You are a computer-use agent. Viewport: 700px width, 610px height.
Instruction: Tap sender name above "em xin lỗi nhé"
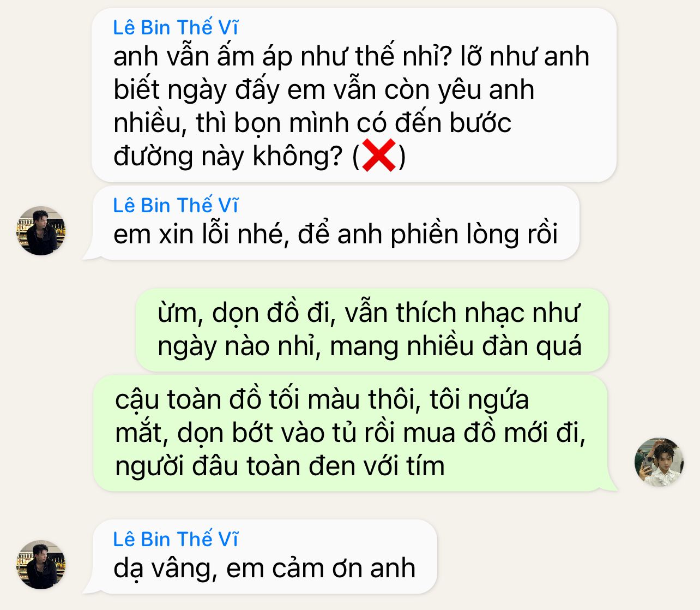(176, 205)
